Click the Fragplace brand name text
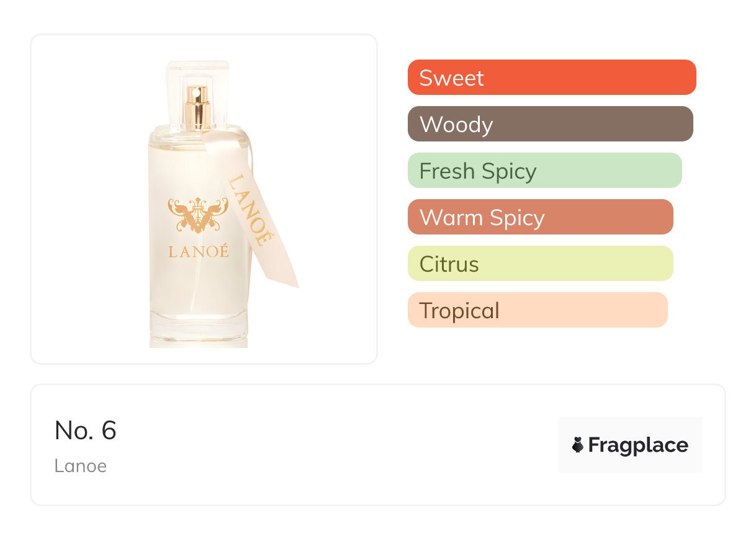This screenshot has width=756, height=536. tap(638, 445)
